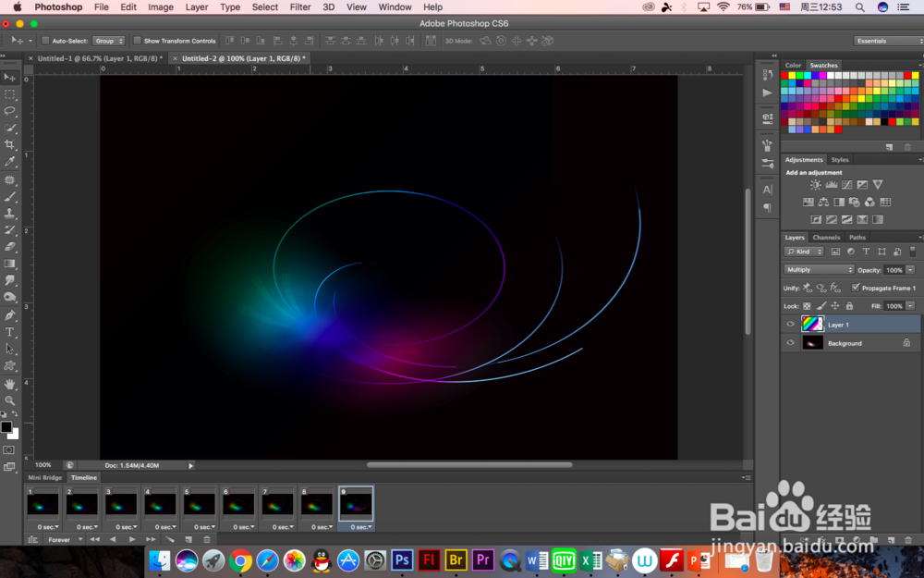Select the Clone Stamp tool
924x578 pixels.
(9, 213)
